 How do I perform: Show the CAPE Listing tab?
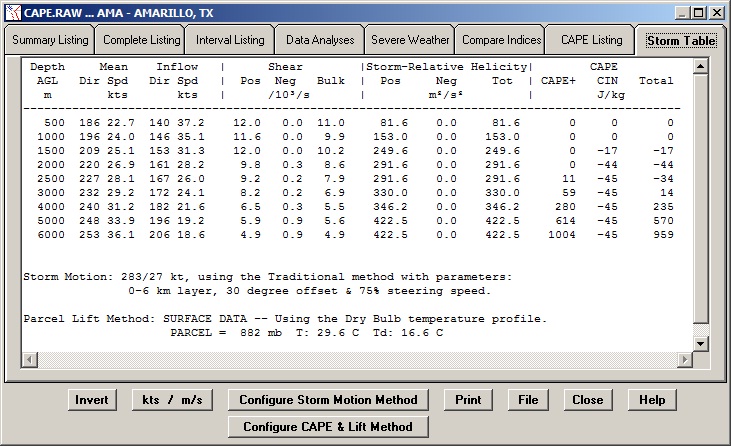point(591,40)
